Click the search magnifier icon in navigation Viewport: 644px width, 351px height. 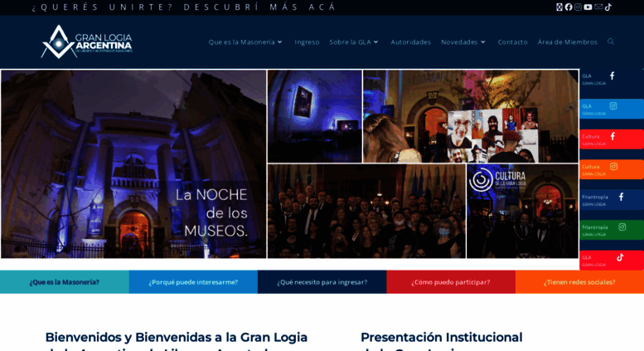pos(611,41)
